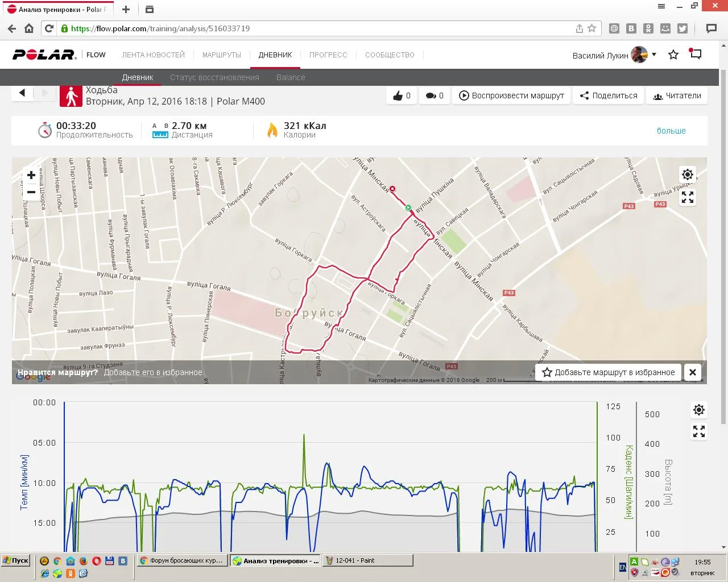Viewport: 728px width, 582px height.
Task: Switch to Статус восстановления tab
Action: click(214, 77)
